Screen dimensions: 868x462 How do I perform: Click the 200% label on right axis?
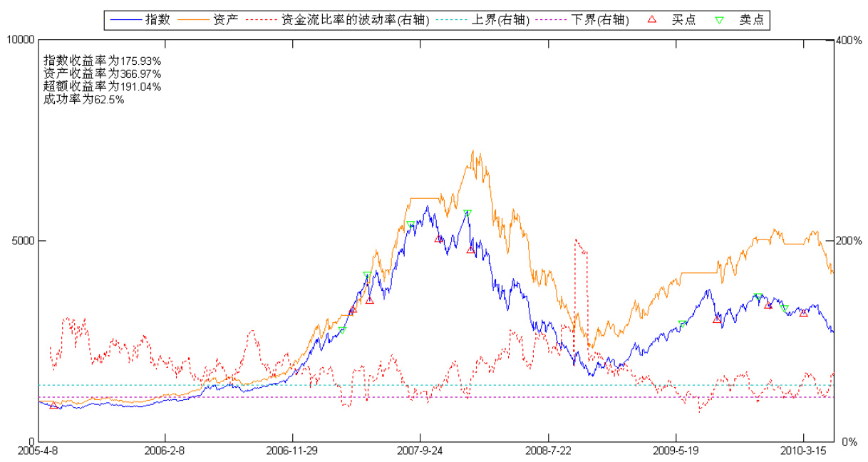[848, 240]
